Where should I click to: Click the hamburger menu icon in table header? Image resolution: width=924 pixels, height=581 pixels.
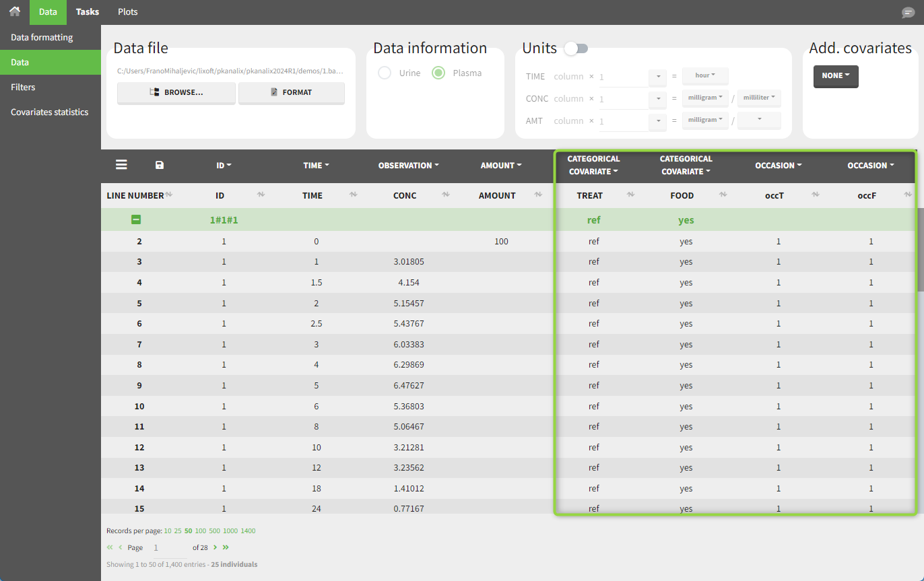(121, 165)
